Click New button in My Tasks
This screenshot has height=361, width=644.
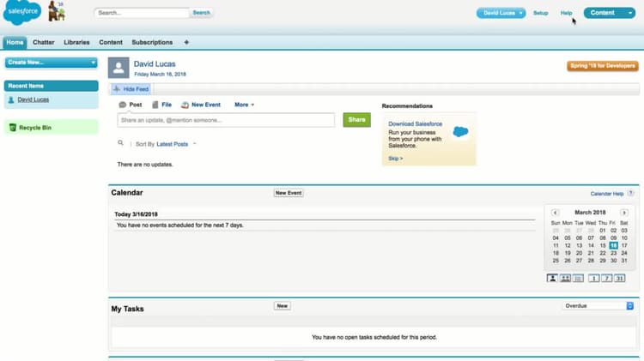click(x=283, y=305)
